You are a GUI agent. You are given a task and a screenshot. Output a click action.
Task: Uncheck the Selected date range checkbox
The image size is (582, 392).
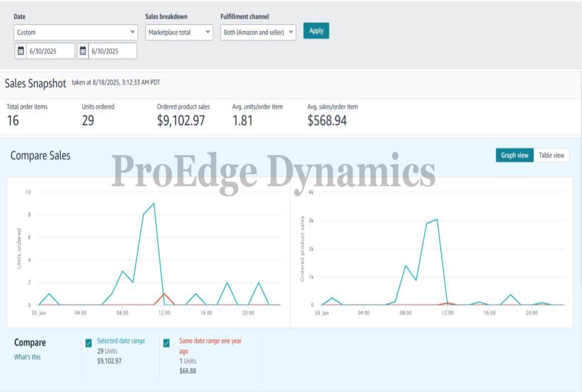pos(89,343)
